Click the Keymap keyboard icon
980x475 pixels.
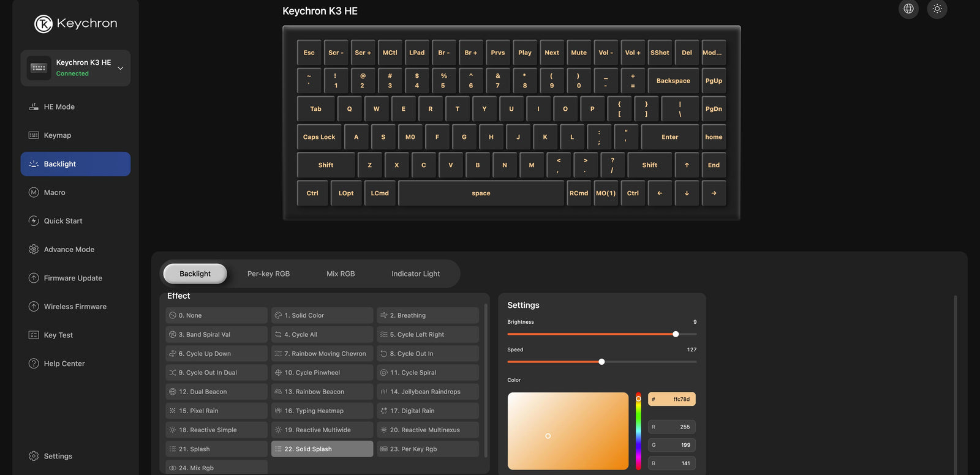pos(34,135)
